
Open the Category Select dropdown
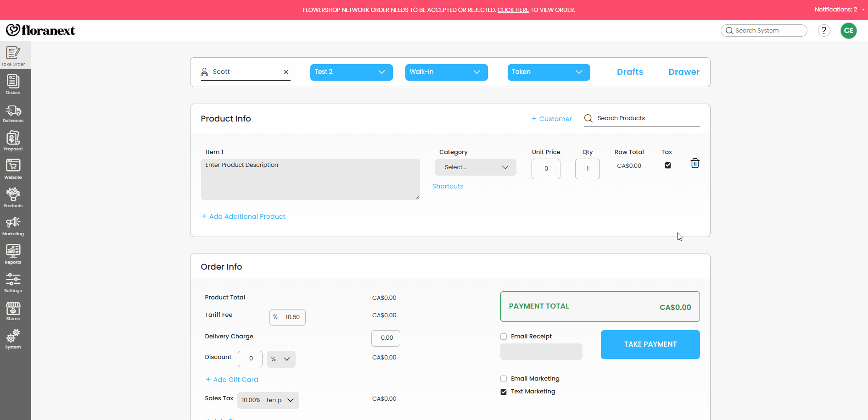pos(475,167)
